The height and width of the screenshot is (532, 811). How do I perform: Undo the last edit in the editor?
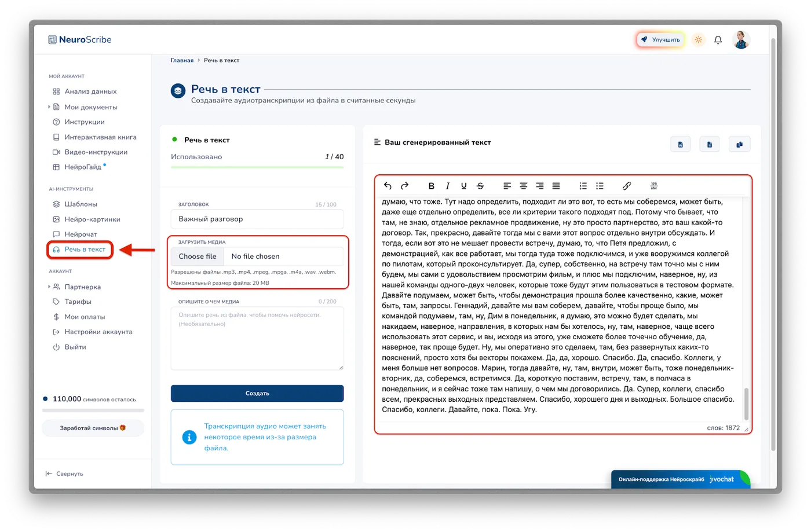coord(388,186)
